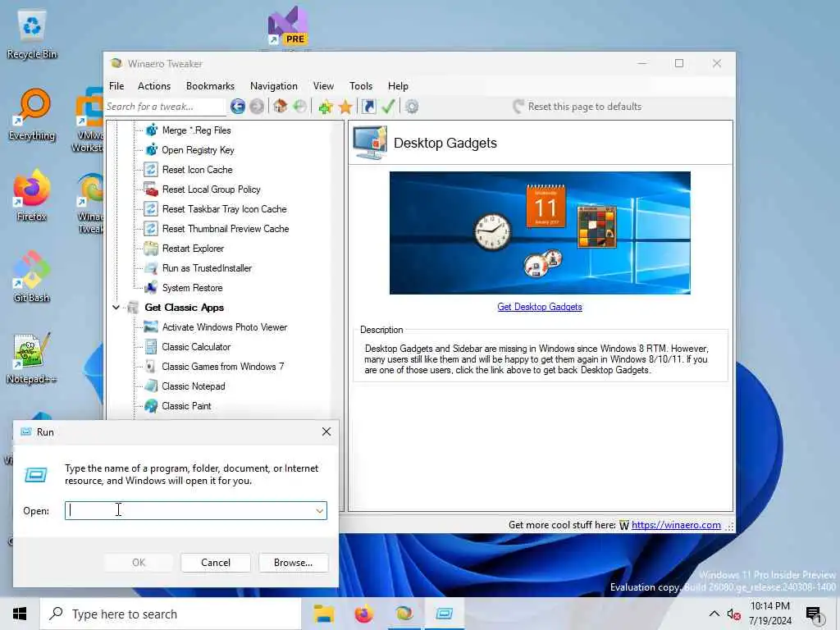Click the Reset Icon Cache icon

coord(152,169)
